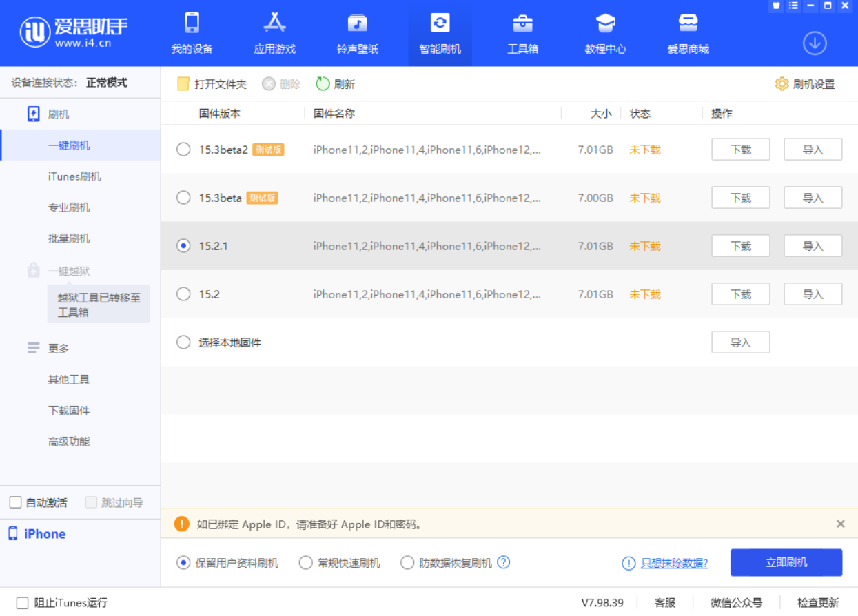This screenshot has height=616, width=858.
Task: Select the 15.3beta firmware radio button
Action: pyautogui.click(x=183, y=198)
